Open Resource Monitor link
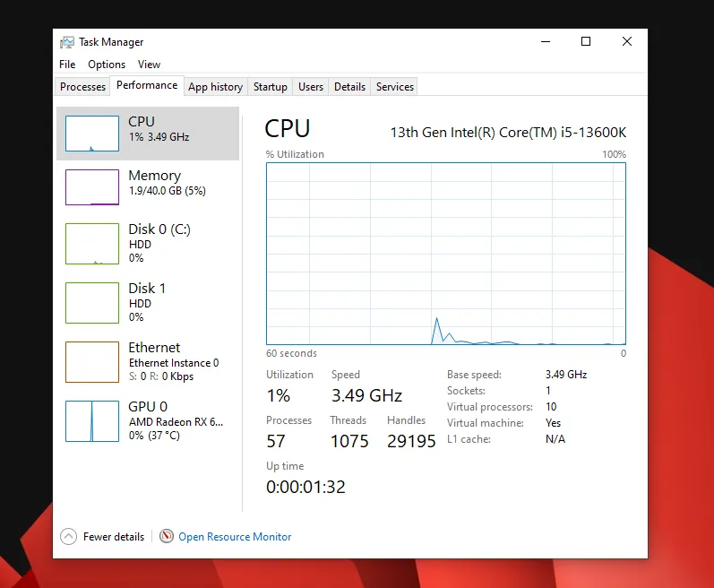Screen dimensions: 714x588 click(235, 537)
